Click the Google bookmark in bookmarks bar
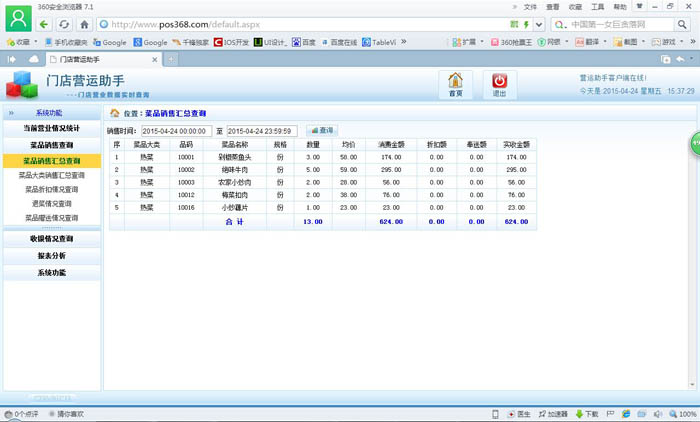This screenshot has height=422, width=700. click(110, 43)
